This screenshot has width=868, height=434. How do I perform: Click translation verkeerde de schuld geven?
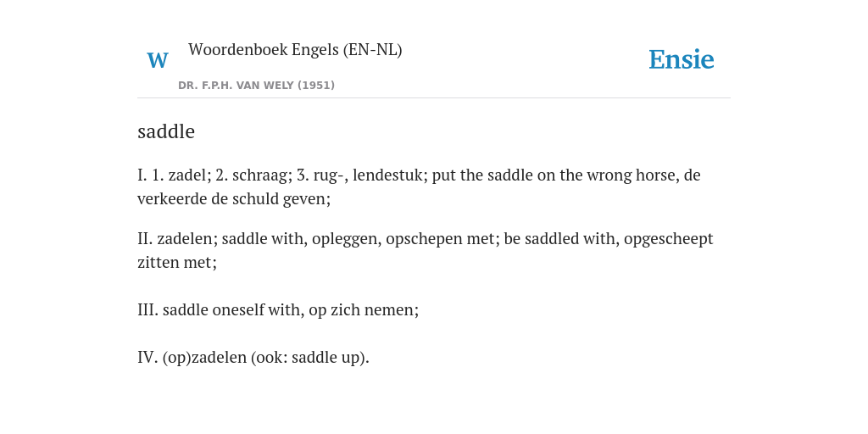pos(232,198)
